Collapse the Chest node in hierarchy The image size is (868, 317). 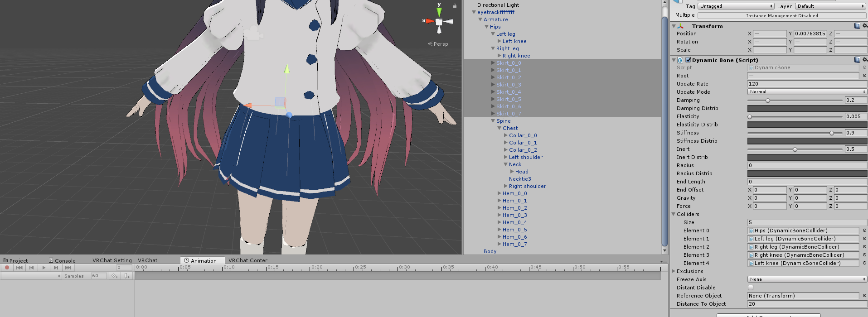pos(499,128)
